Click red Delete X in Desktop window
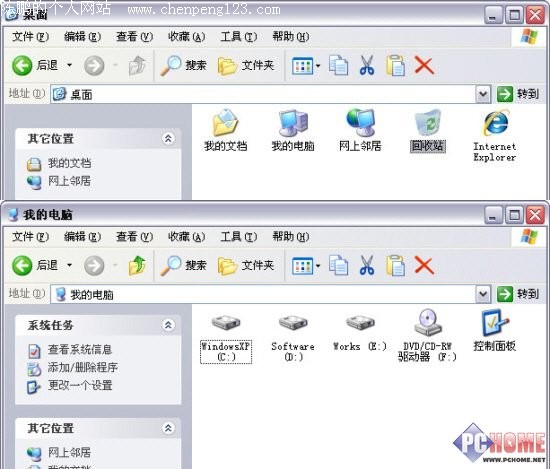This screenshot has width=550, height=469. coord(424,65)
